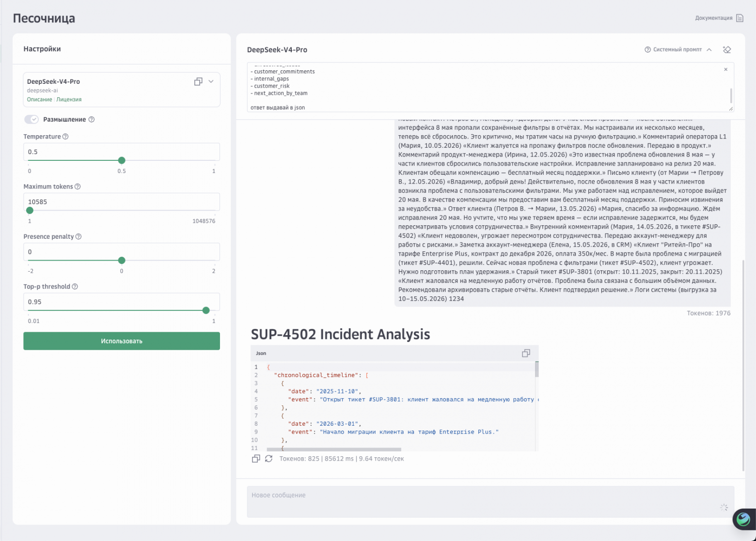The image size is (756, 541).
Task: Select customer_commitments line in system prompt
Action: 284,72
